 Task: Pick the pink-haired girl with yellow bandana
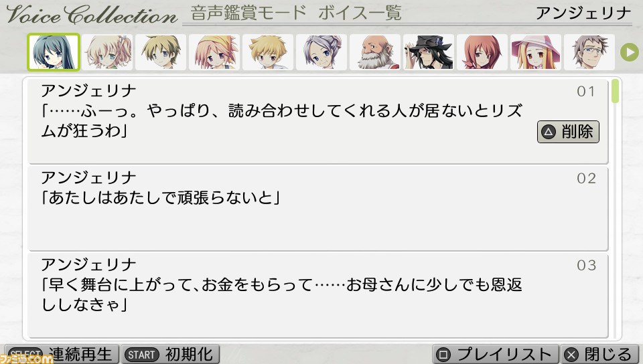tap(214, 52)
